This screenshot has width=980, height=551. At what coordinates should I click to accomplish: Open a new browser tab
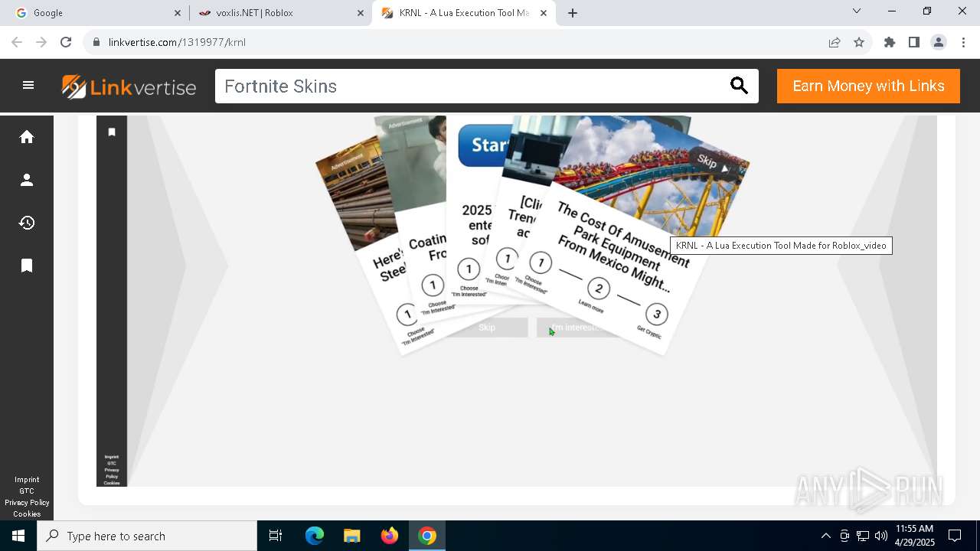point(573,12)
